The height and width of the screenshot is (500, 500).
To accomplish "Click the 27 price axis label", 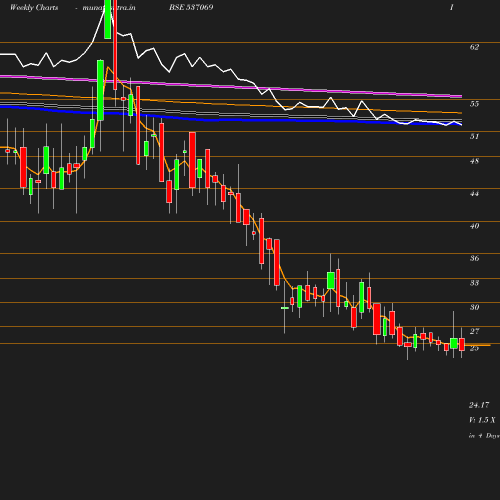I will click(x=474, y=331).
